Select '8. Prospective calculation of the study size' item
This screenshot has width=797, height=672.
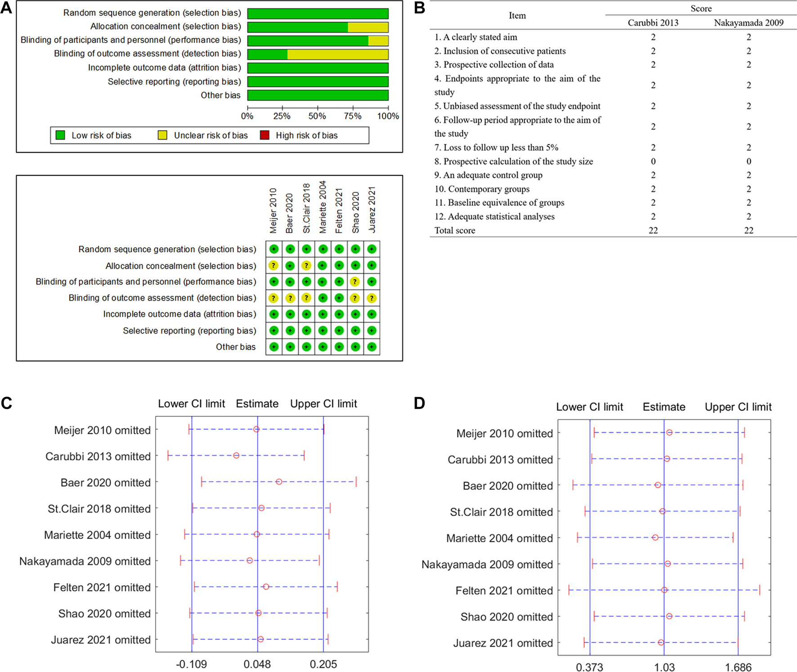tap(514, 161)
